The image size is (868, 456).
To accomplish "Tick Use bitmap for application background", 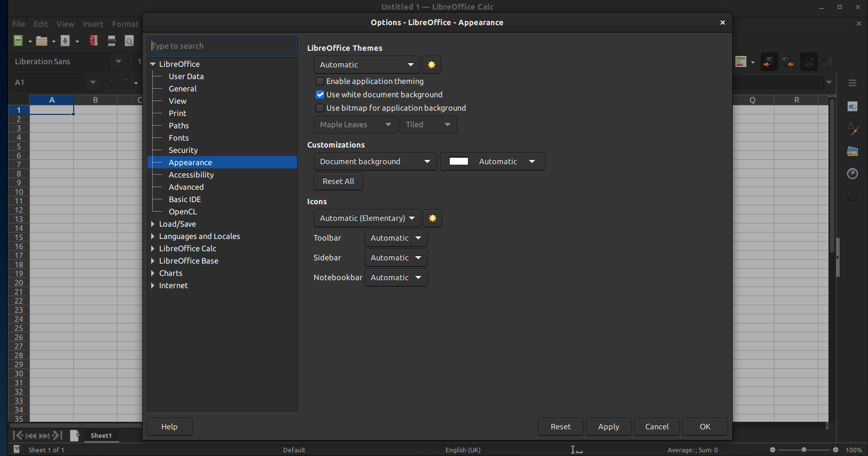I will click(x=320, y=108).
